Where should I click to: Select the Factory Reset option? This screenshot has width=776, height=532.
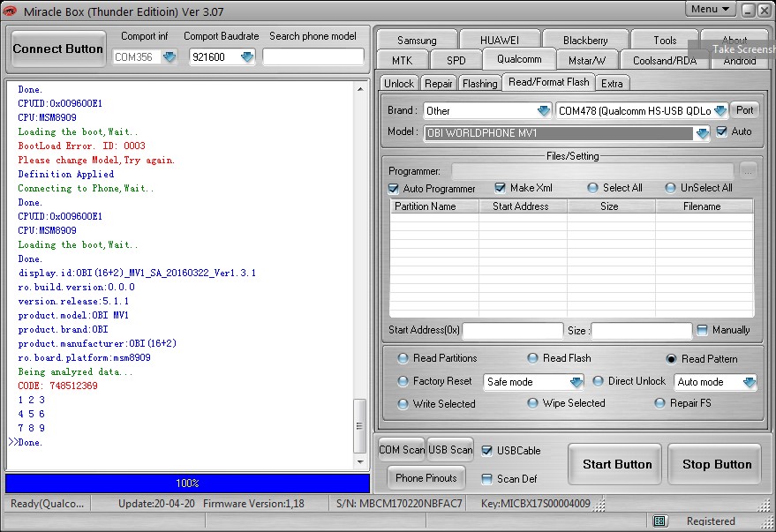(403, 381)
